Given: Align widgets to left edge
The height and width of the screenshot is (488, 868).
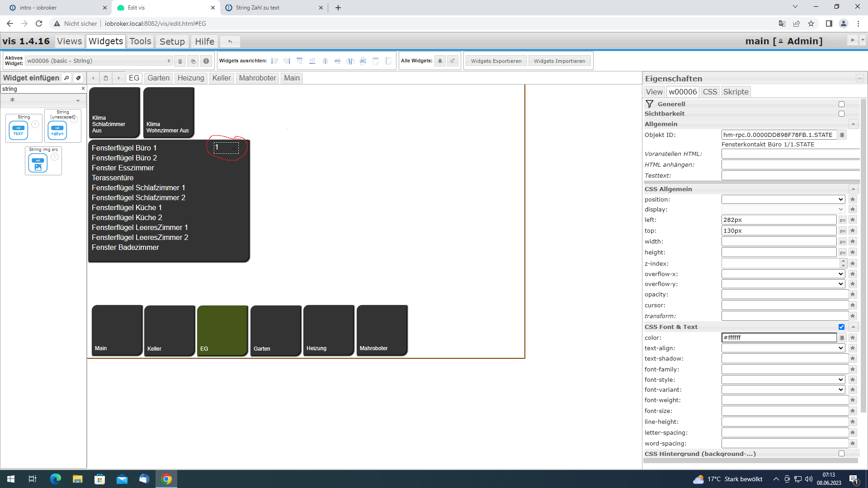Looking at the screenshot, I should pos(274,61).
